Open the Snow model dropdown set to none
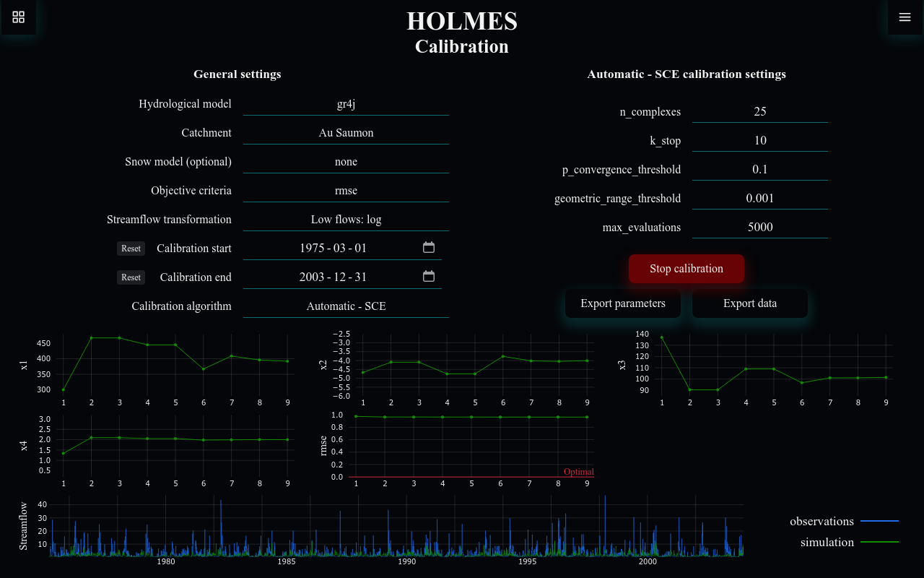 (x=346, y=161)
